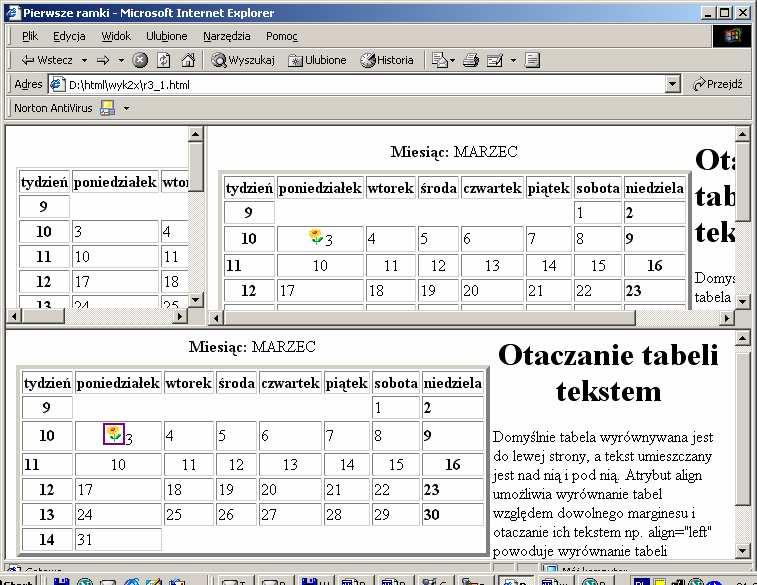Click the top-left frame scroll down arrow
Image resolution: width=757 pixels, height=585 pixels.
click(195, 300)
